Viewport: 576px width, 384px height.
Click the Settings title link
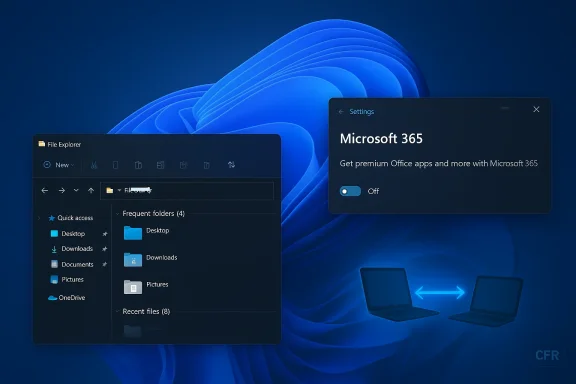pyautogui.click(x=361, y=112)
